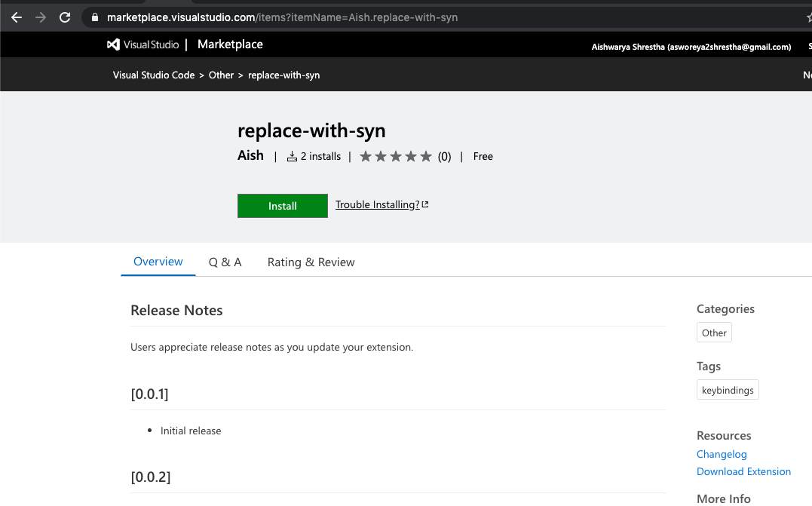Click the [0.0.1] version heading

coord(150,394)
